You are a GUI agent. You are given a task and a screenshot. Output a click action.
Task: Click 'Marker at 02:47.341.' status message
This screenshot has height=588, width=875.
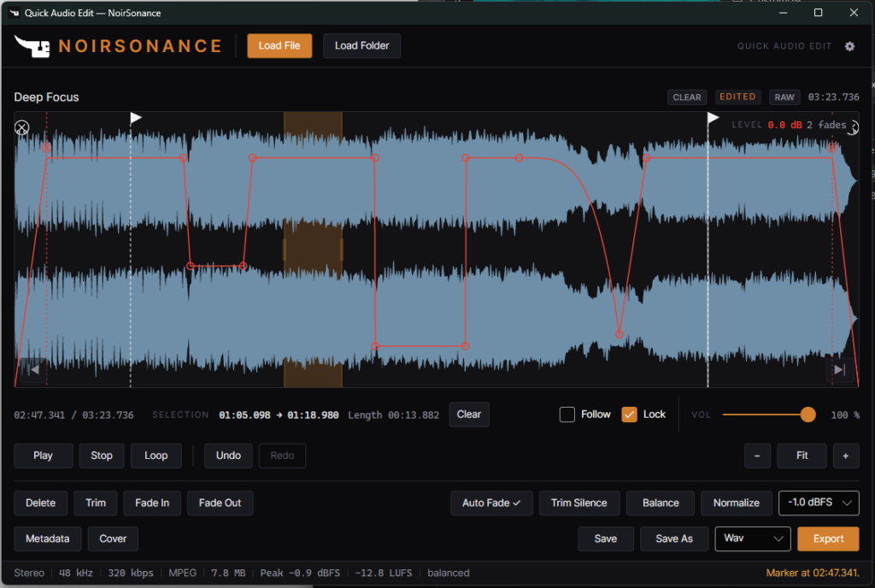[x=813, y=573]
